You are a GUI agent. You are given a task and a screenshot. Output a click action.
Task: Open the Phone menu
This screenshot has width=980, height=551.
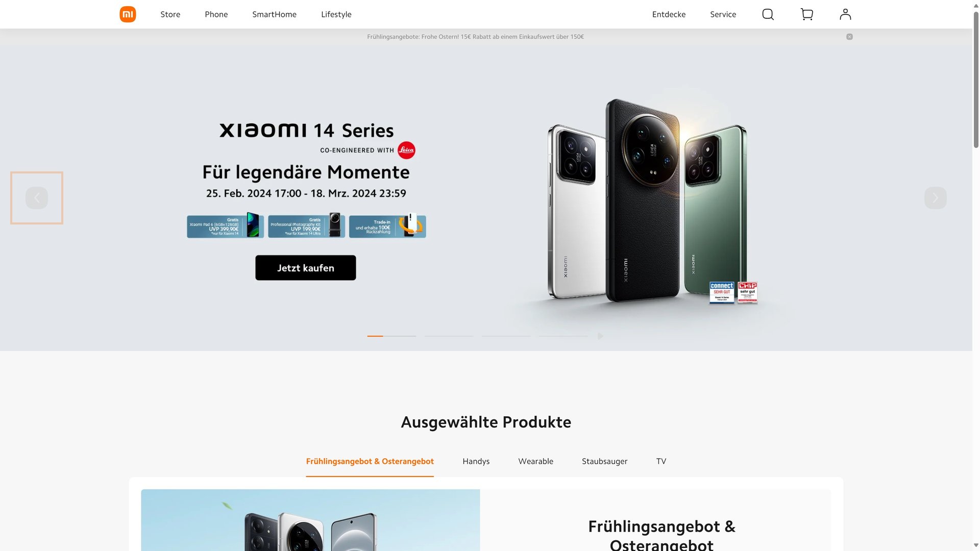(216, 14)
